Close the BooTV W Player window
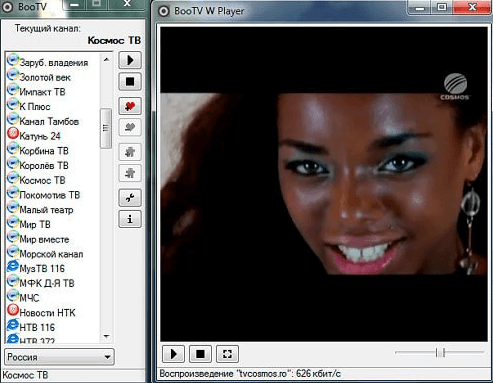493x383 pixels. pyautogui.click(x=472, y=8)
